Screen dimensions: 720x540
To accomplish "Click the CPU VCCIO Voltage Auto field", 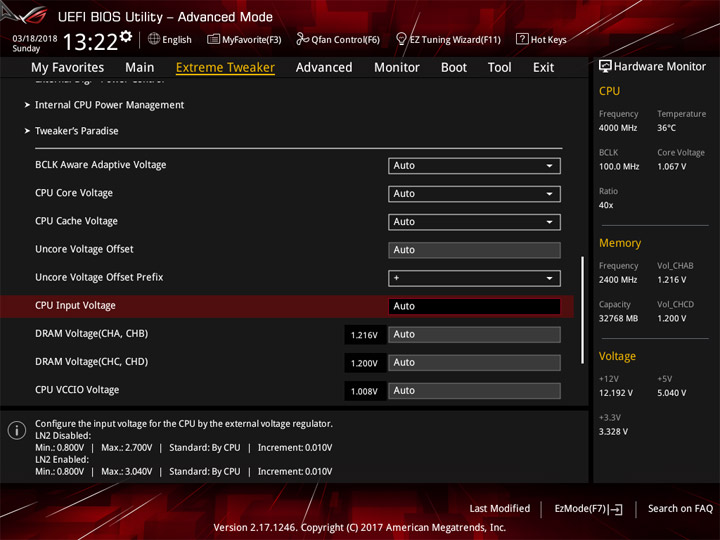I will pos(474,391).
